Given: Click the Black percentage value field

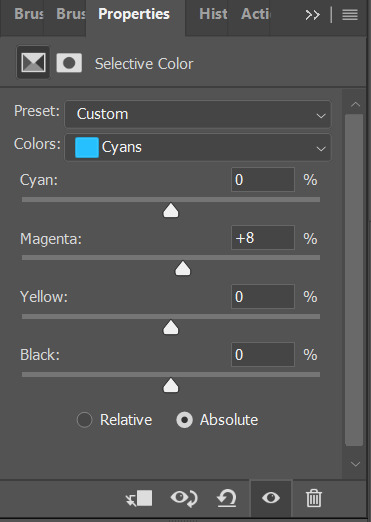Looking at the screenshot, I should click(x=263, y=354).
